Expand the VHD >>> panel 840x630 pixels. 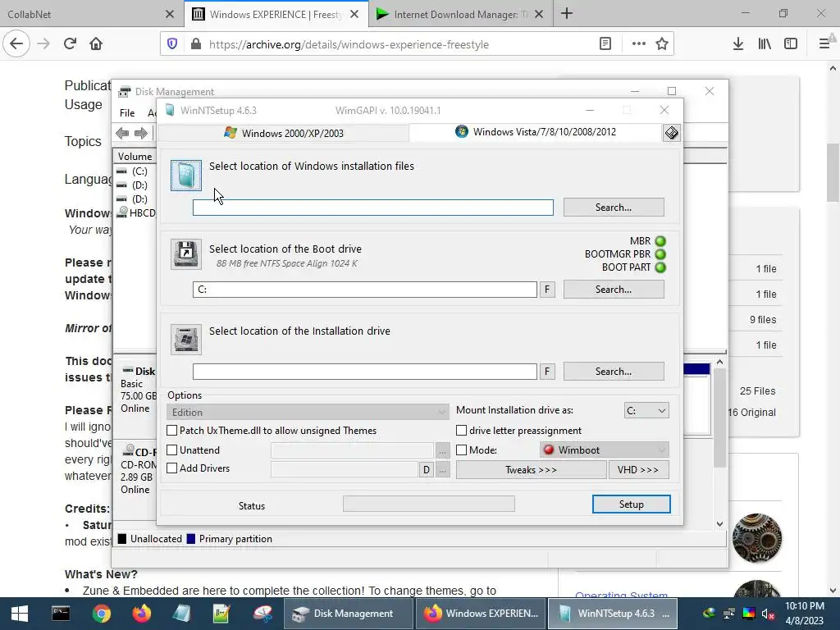(x=638, y=470)
